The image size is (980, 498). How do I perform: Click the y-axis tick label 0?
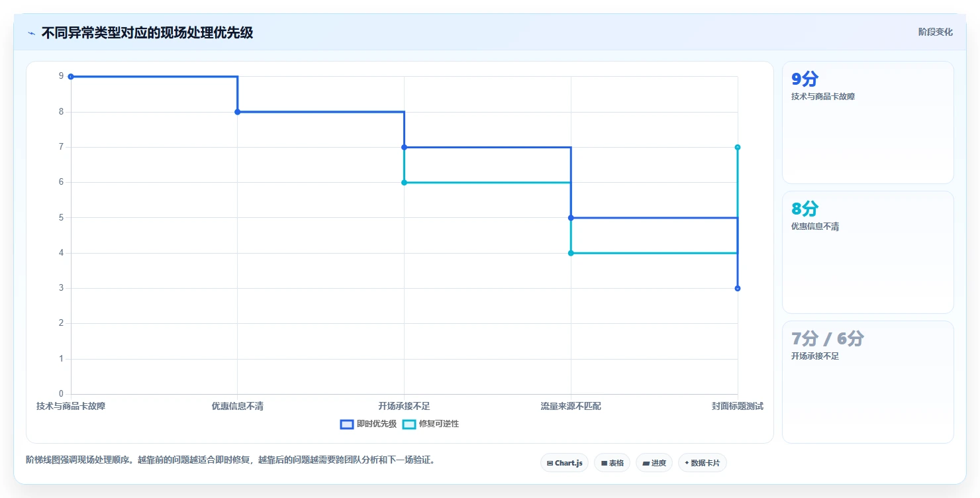(61, 394)
